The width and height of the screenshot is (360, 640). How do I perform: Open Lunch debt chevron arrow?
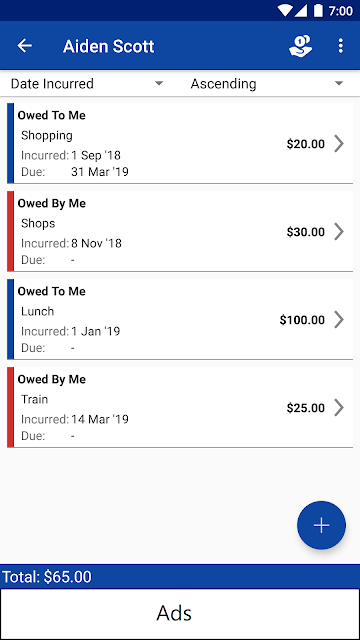tap(339, 320)
